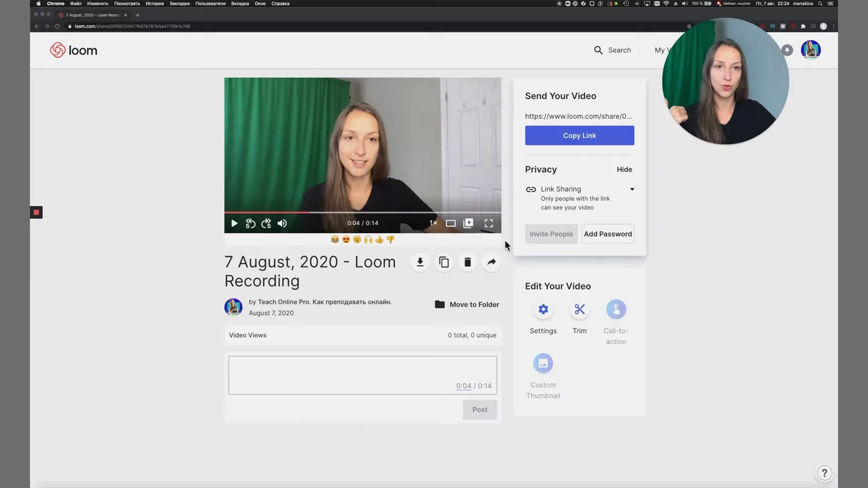Image resolution: width=868 pixels, height=488 pixels.
Task: Delete the video with trash icon
Action: (x=467, y=262)
